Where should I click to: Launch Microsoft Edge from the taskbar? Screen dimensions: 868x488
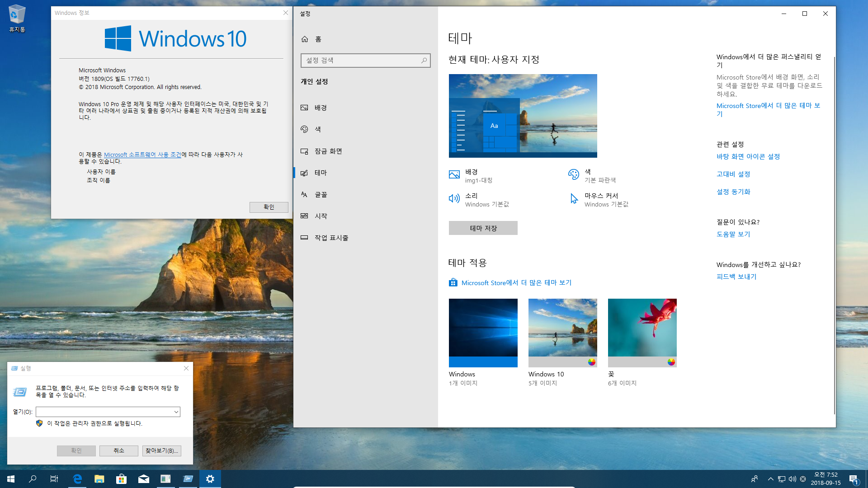pyautogui.click(x=77, y=479)
